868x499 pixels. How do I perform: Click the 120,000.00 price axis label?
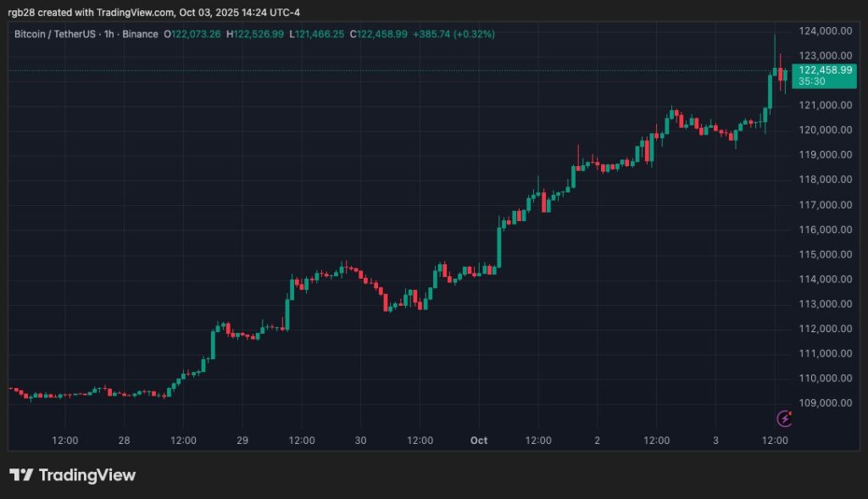(824, 130)
